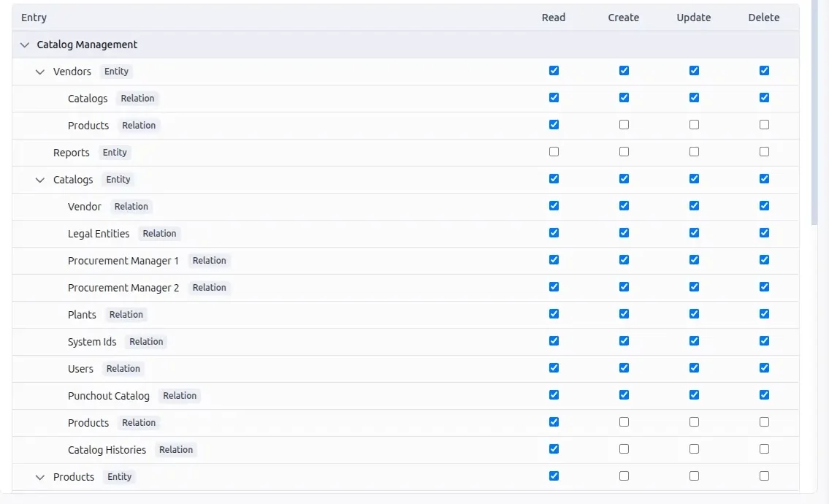Collapse the Catalogs entity chevron

[x=39, y=180]
